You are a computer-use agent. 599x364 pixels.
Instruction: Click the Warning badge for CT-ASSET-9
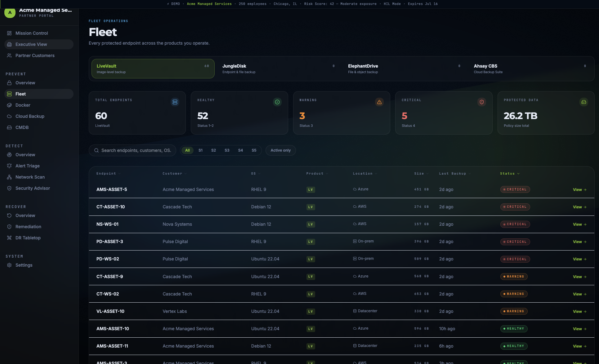(514, 277)
